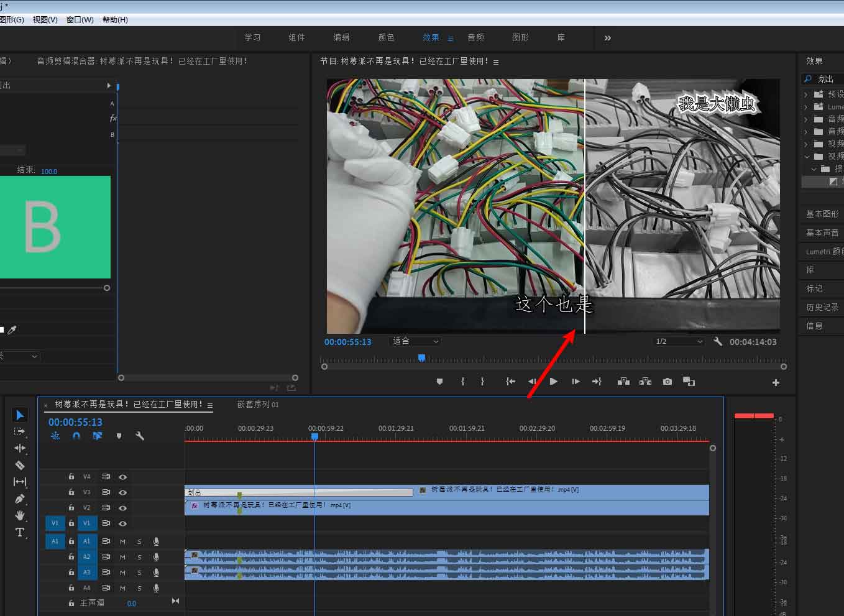Select the Hand tool
Viewport: 844px width, 616px height.
click(20, 515)
